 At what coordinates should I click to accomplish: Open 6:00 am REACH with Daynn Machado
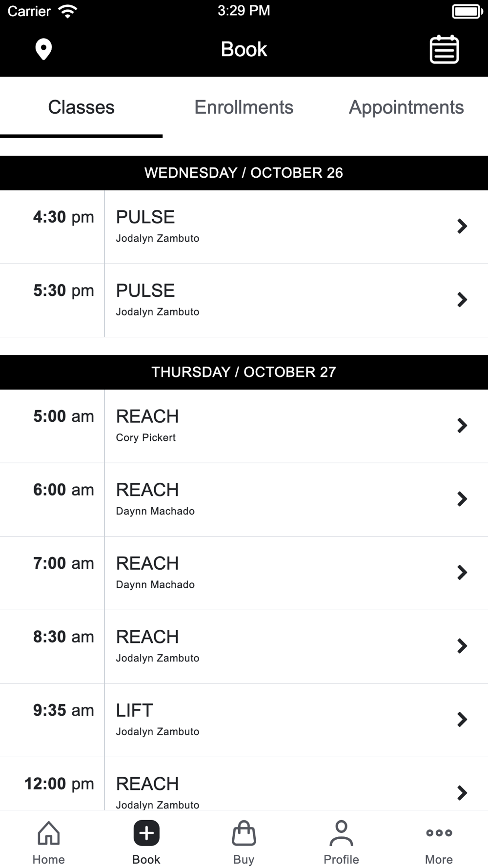(x=244, y=500)
